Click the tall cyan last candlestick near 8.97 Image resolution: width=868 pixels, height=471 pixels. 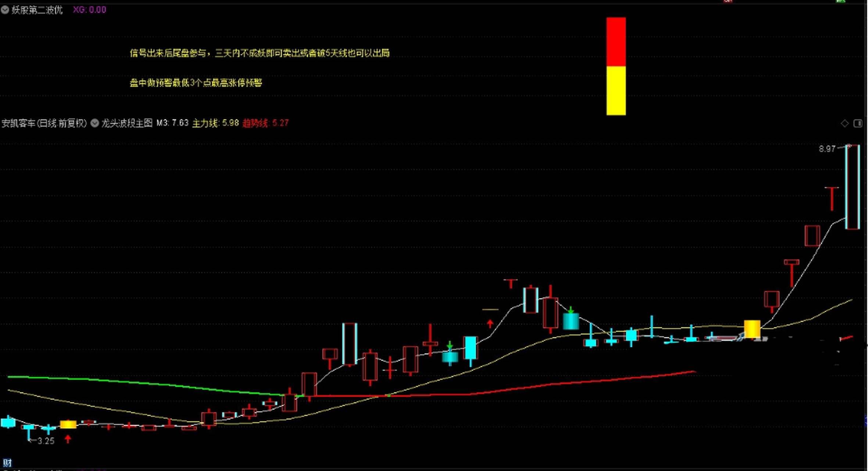852,187
